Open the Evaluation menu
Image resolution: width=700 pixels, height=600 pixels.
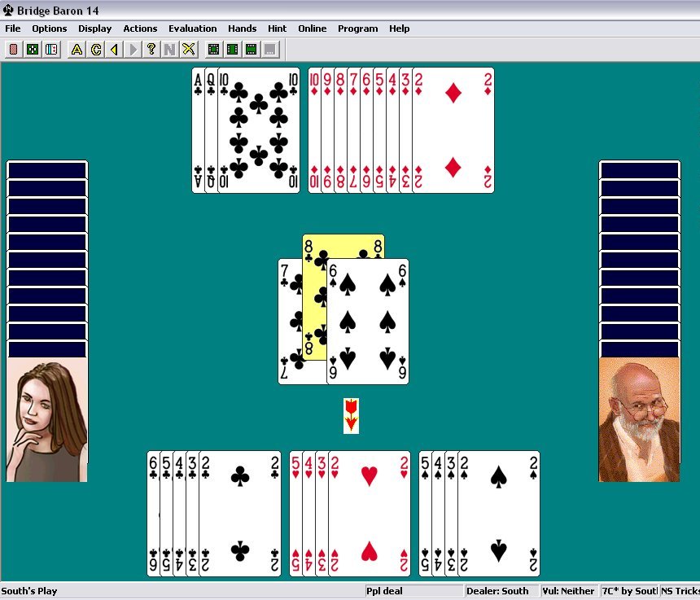[192, 28]
